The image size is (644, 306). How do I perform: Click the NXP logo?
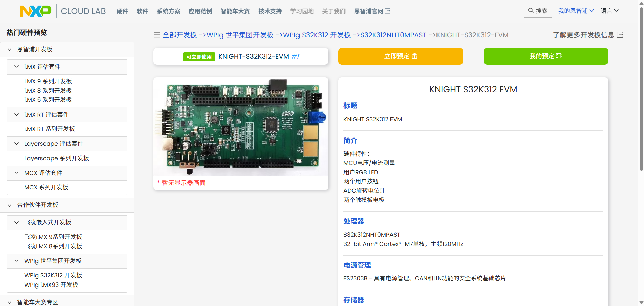pyautogui.click(x=36, y=11)
